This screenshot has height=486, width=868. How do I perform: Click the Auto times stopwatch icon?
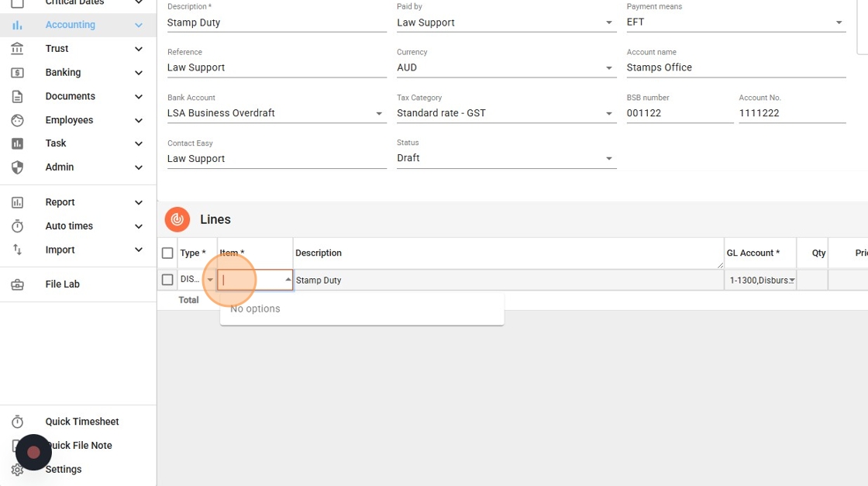pyautogui.click(x=17, y=226)
